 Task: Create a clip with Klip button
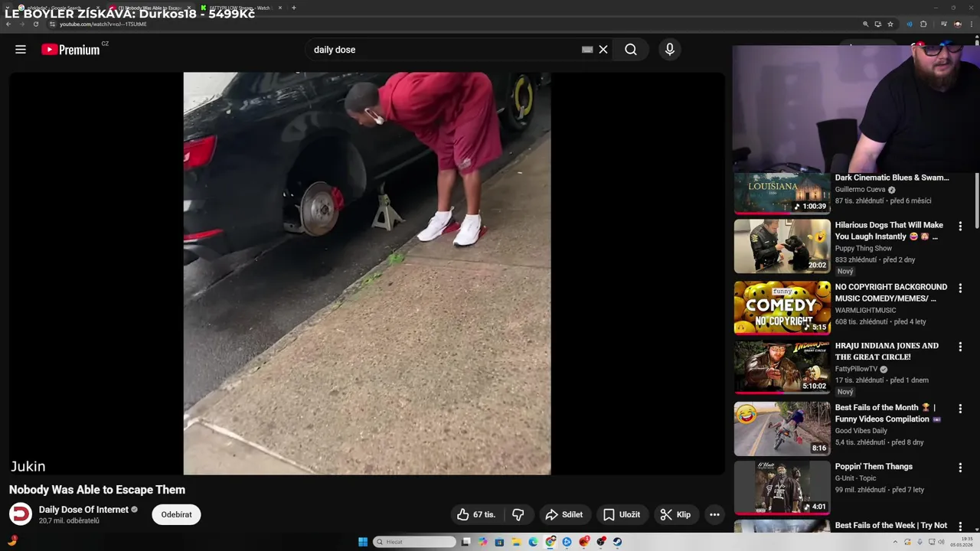(676, 514)
